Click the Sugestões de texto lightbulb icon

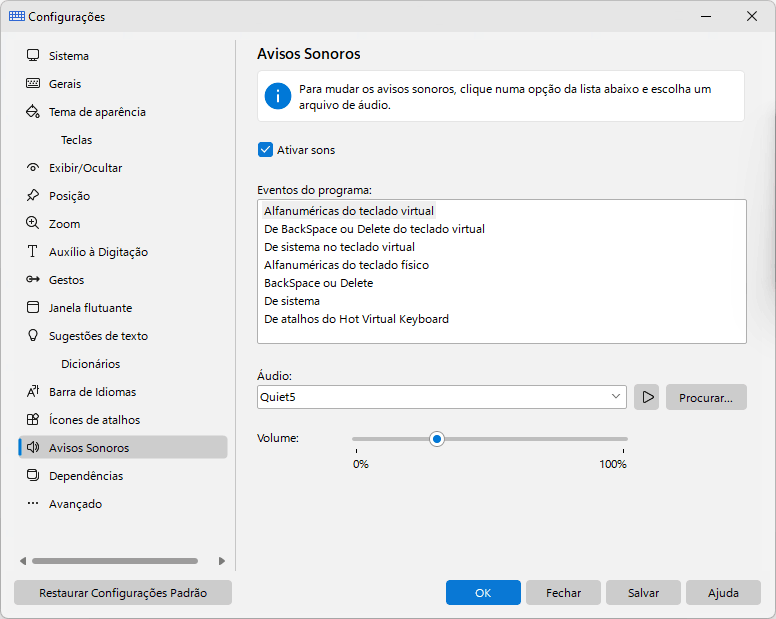click(33, 335)
